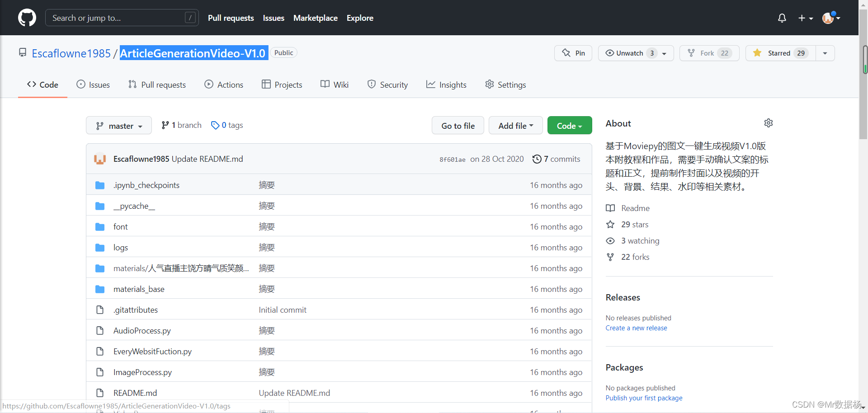Screen dimensions: 868x413
Task: Open the font folder
Action: [121, 227]
